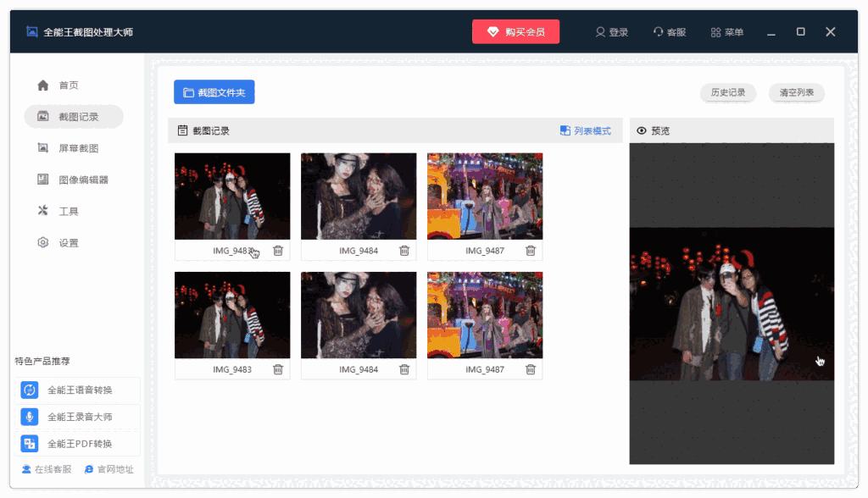Open the 屏幕截图 screen capture tool
Viewport: 868px width, 498px height.
coord(72,147)
